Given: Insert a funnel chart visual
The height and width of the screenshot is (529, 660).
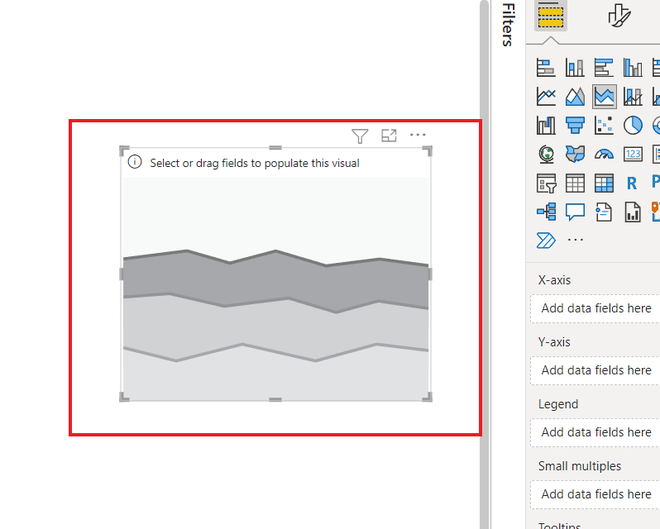Looking at the screenshot, I should (575, 125).
